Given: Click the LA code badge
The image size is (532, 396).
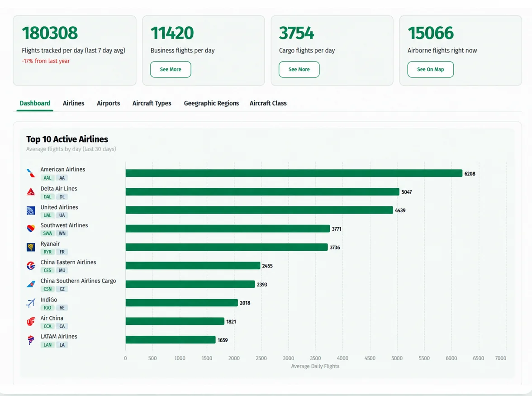Looking at the screenshot, I should 62,345.
